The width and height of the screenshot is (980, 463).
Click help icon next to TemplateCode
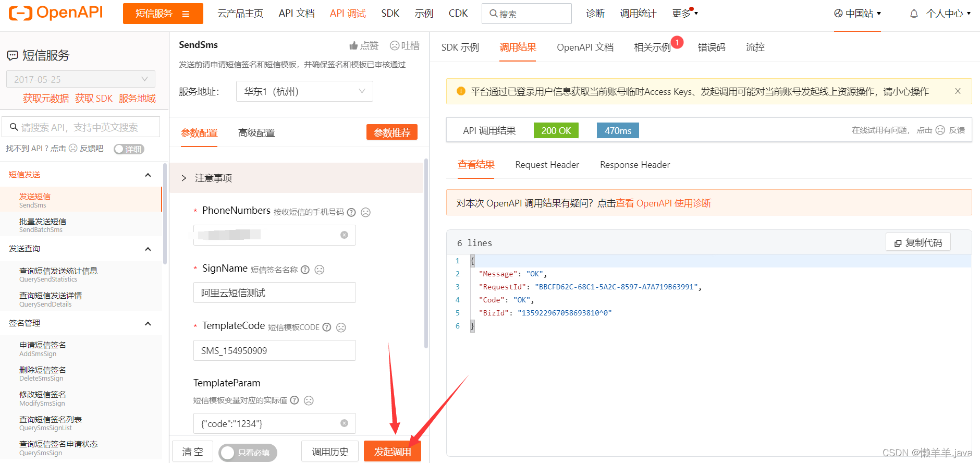click(x=327, y=327)
